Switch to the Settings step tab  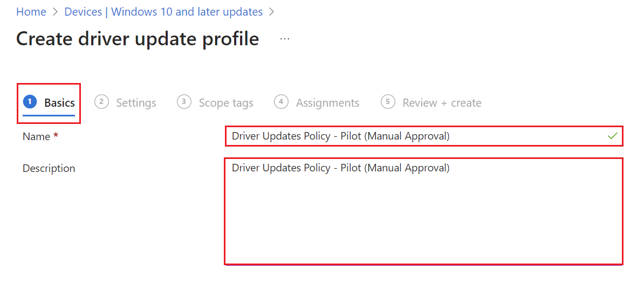pyautogui.click(x=136, y=103)
